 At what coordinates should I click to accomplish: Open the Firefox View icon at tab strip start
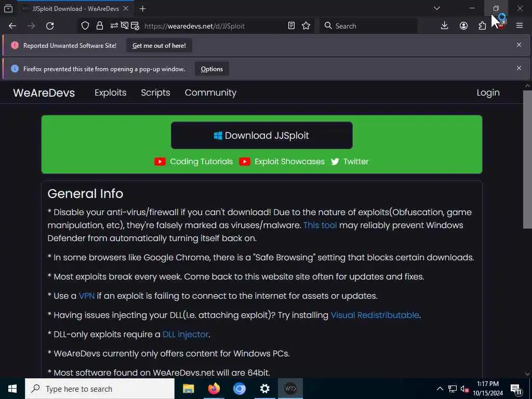(x=8, y=9)
